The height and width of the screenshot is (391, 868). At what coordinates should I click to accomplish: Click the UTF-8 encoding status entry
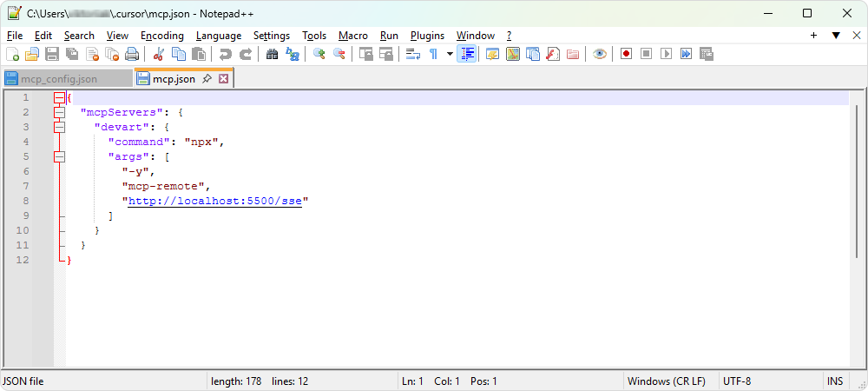tap(737, 381)
